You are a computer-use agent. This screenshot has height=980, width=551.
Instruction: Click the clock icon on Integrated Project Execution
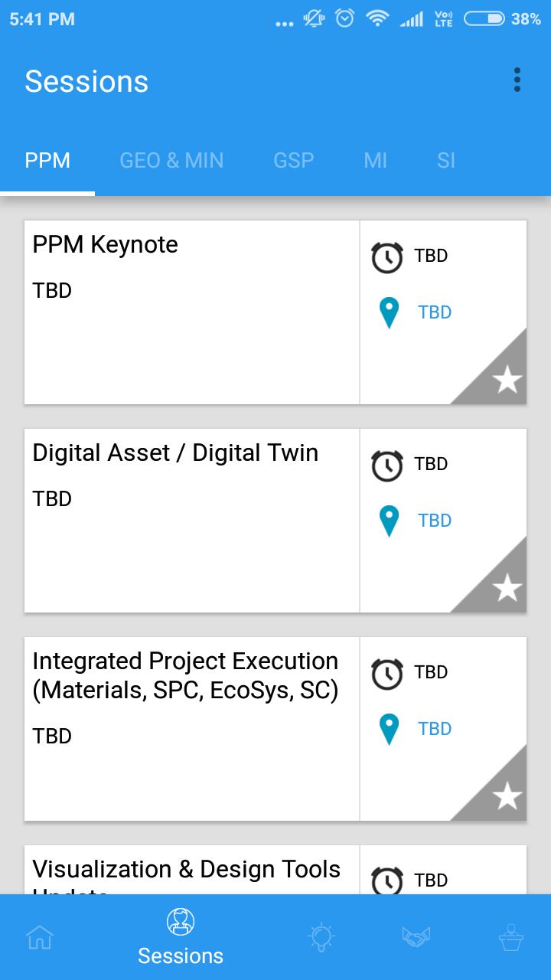pyautogui.click(x=387, y=674)
